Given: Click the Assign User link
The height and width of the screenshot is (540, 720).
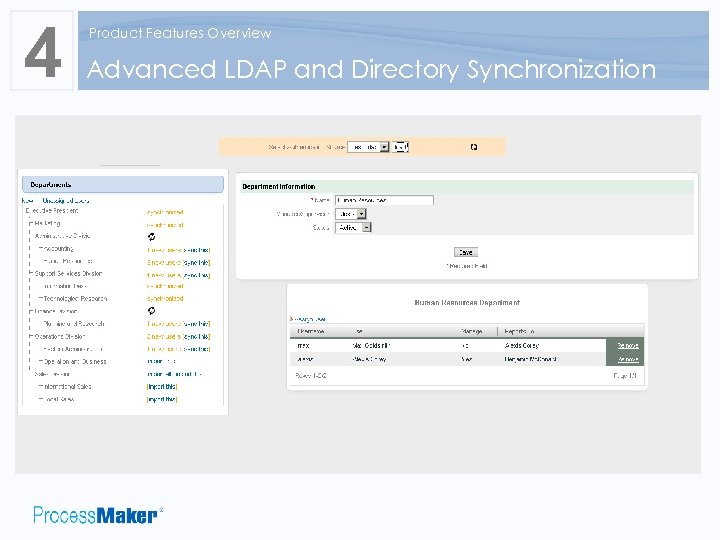Looking at the screenshot, I should pos(309,319).
